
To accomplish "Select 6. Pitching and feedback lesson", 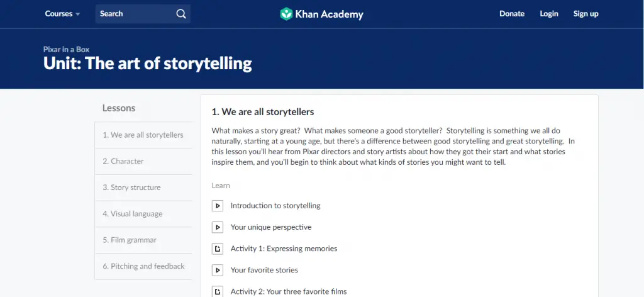I will 143,266.
